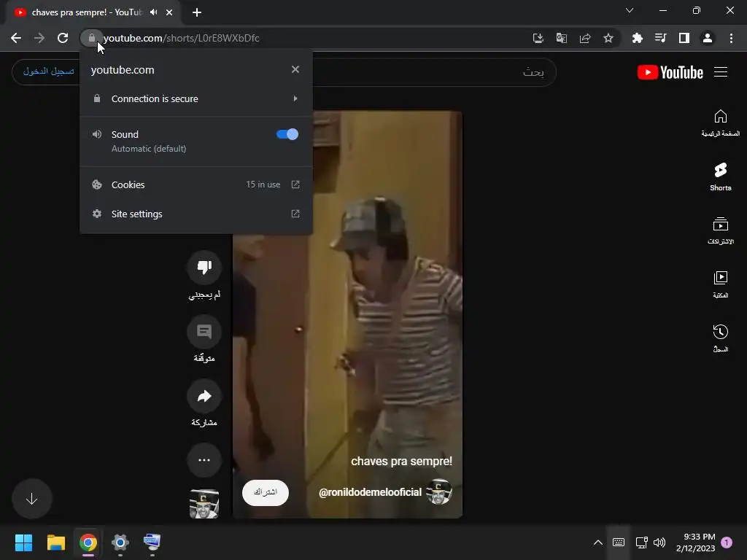Click the YouTube logo

670,72
